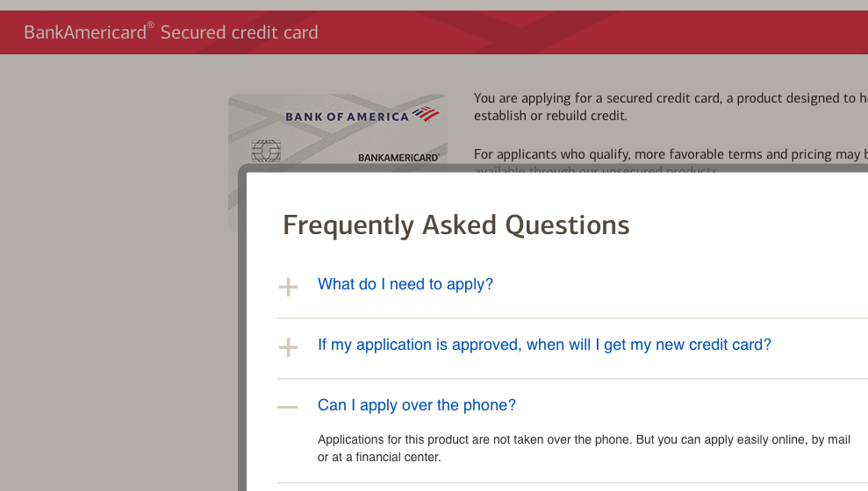Screen dimensions: 868x491
Task: Click the "Frequently Asked Questions" heading
Action: (456, 225)
